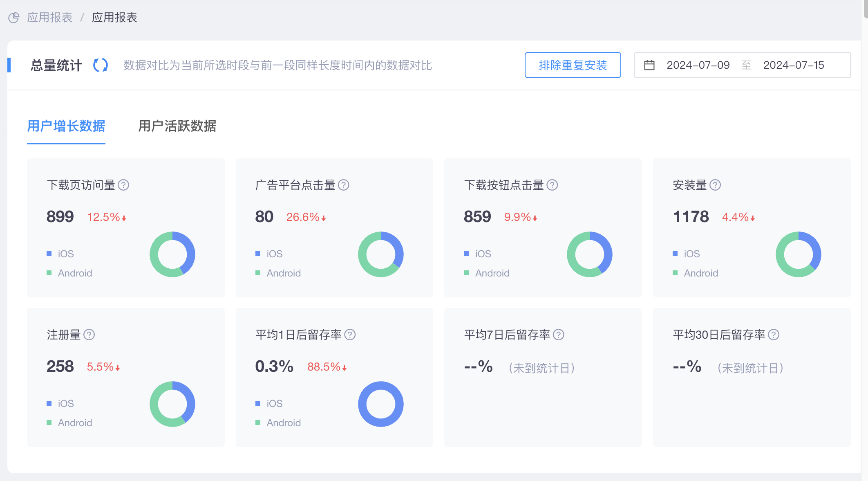Click the 12.5% decrease indicator
868x481 pixels.
(107, 217)
